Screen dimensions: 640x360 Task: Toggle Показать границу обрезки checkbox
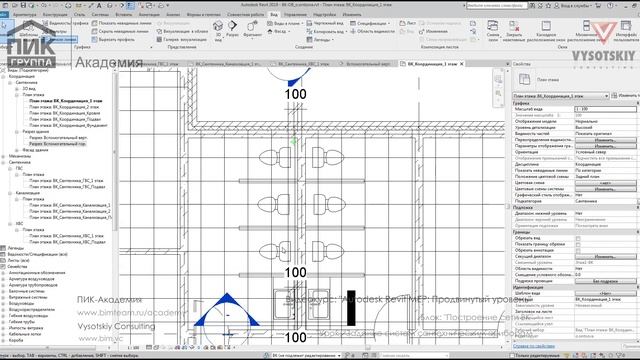click(578, 244)
